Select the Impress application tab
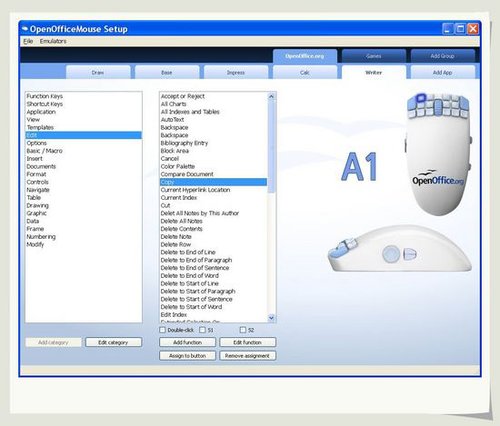 236,72
